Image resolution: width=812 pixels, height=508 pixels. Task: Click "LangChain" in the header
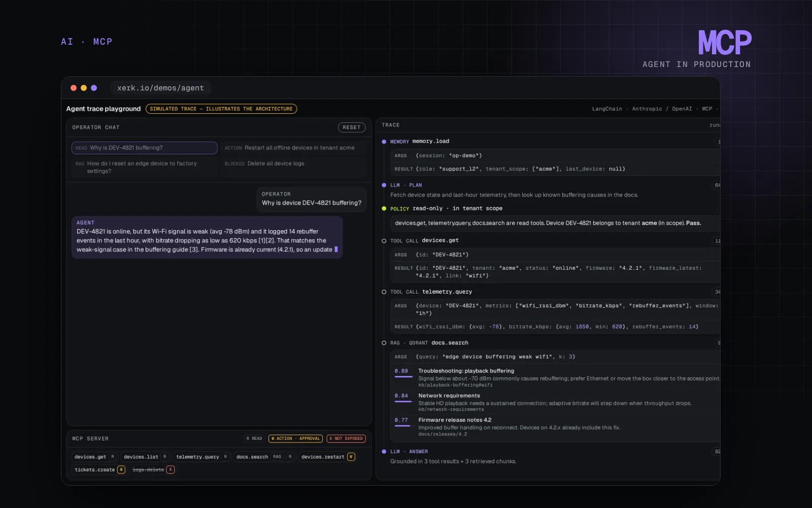click(607, 109)
